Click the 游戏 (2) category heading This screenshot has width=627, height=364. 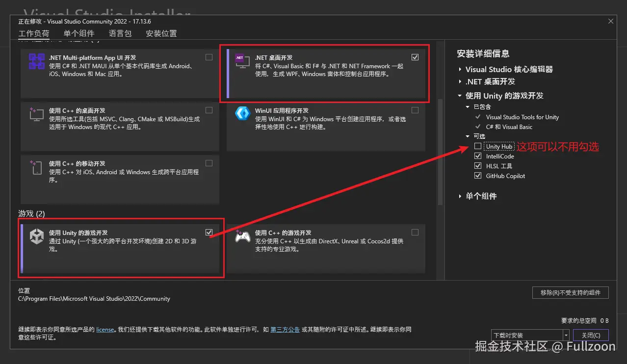(31, 214)
